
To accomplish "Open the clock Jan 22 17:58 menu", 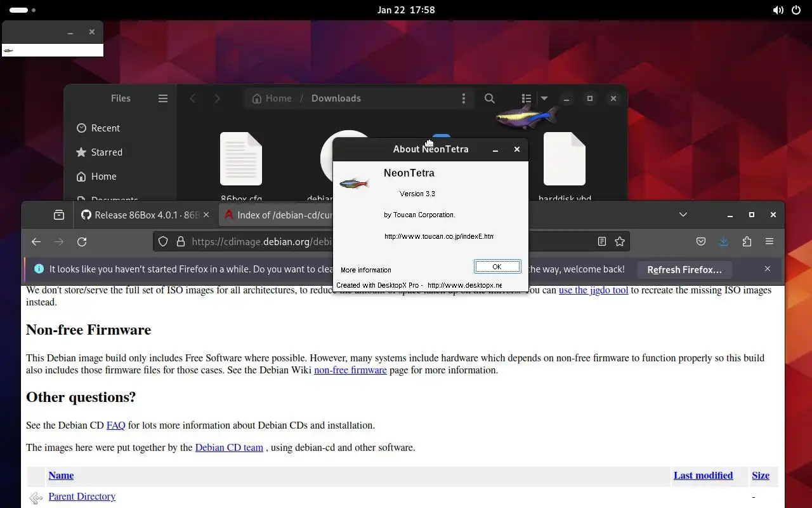I will tap(406, 10).
